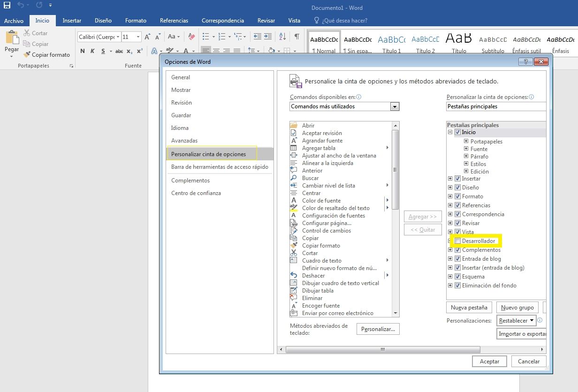Uncheck the Referencias tab checkbox
The image size is (578, 392).
pos(457,205)
